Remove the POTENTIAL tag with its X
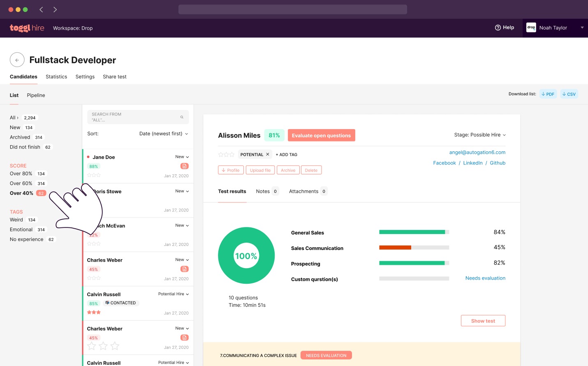The width and height of the screenshot is (588, 366). click(x=268, y=154)
